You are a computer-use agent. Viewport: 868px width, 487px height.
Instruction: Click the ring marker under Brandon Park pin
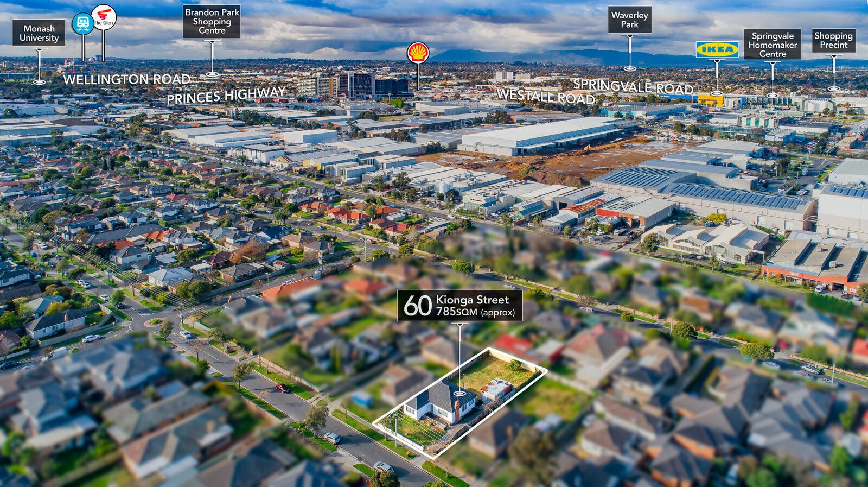pos(212,74)
